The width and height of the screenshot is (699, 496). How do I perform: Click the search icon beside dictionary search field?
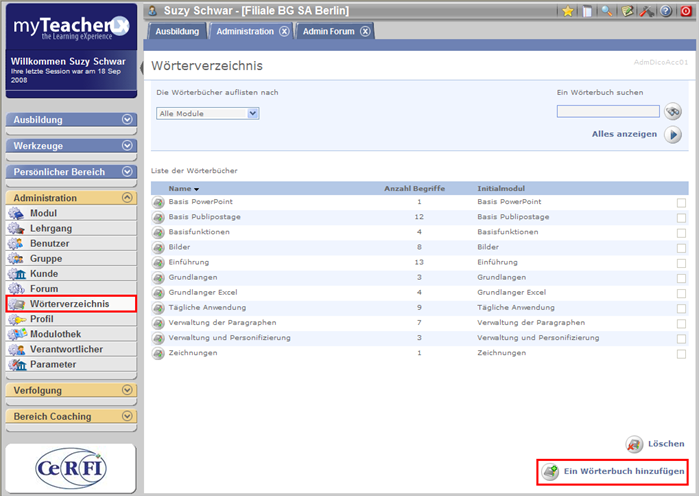[x=673, y=112]
